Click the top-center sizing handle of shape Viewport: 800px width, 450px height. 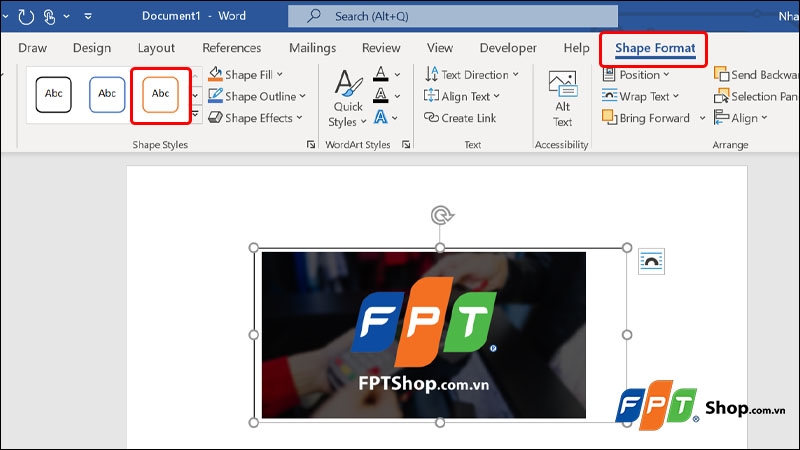coord(440,248)
